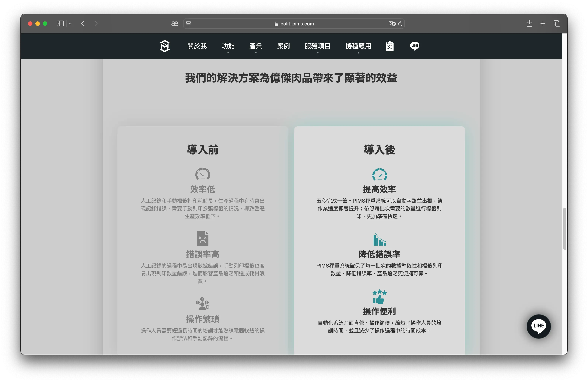Screen dimensions: 588x382
Task: Open the clipboard checklist icon in the navbar
Action: pyautogui.click(x=390, y=46)
